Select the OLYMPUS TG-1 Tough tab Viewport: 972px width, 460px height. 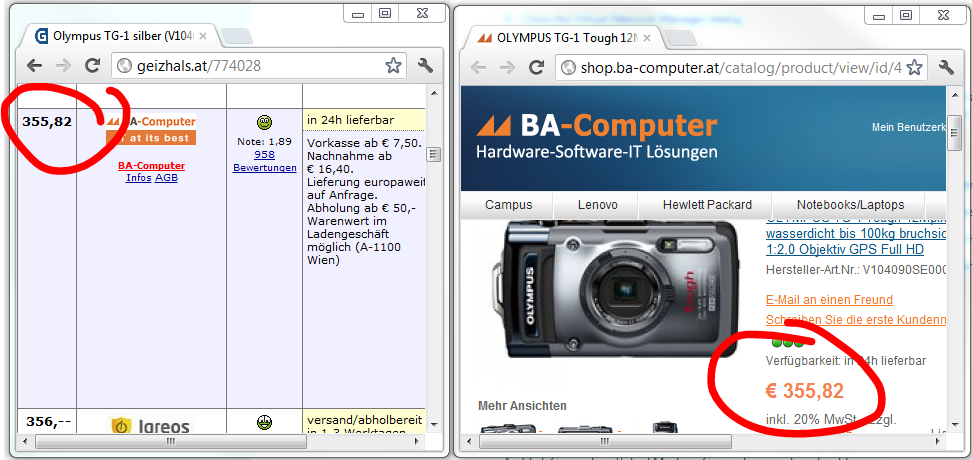(x=563, y=38)
